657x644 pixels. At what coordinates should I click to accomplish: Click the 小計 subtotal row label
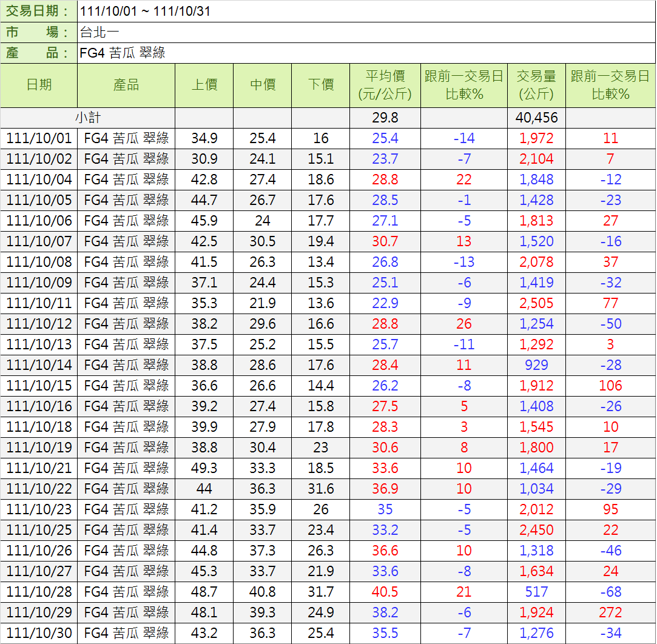pyautogui.click(x=88, y=118)
